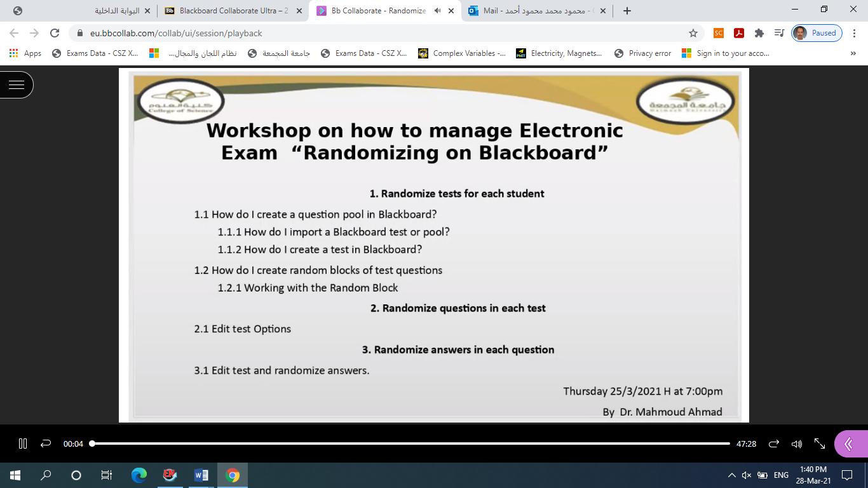This screenshot has width=868, height=488.
Task: Unmute the system volume in the tray
Action: coord(747,475)
